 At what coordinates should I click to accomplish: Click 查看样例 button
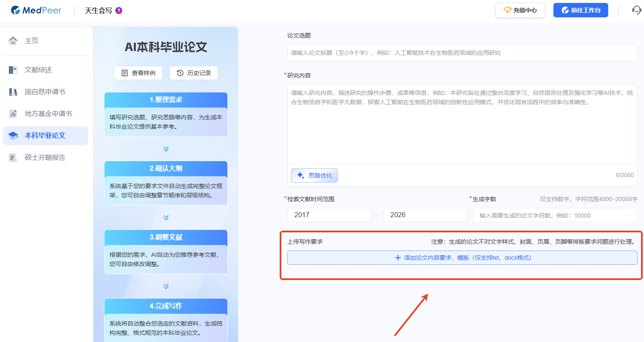pos(138,73)
